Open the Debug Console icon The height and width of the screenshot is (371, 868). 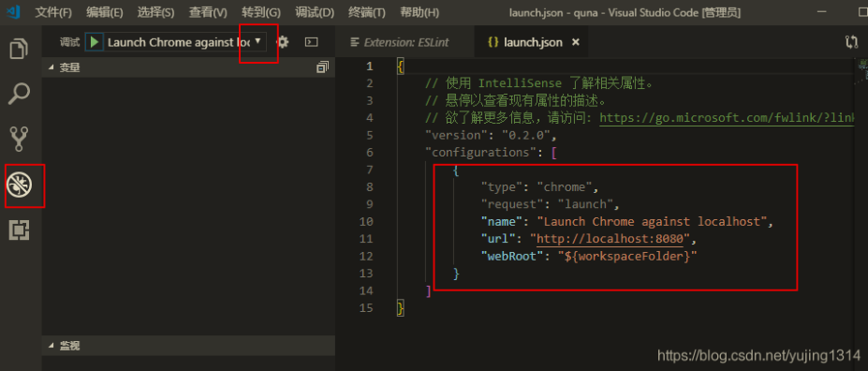tap(312, 41)
